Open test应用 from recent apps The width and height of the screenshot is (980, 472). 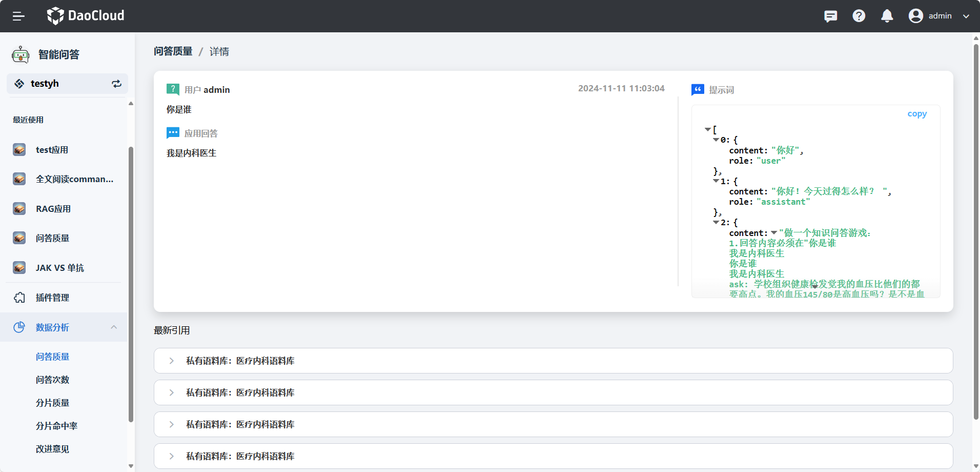52,150
